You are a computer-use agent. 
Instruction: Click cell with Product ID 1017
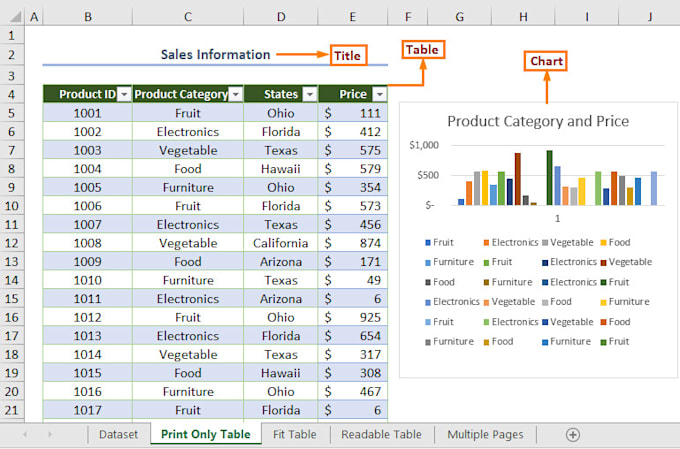pyautogui.click(x=88, y=410)
